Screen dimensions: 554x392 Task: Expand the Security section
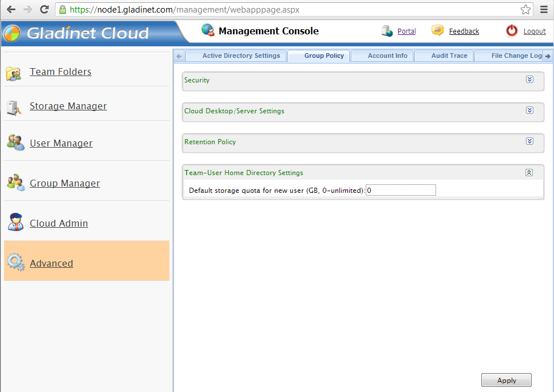coord(529,80)
